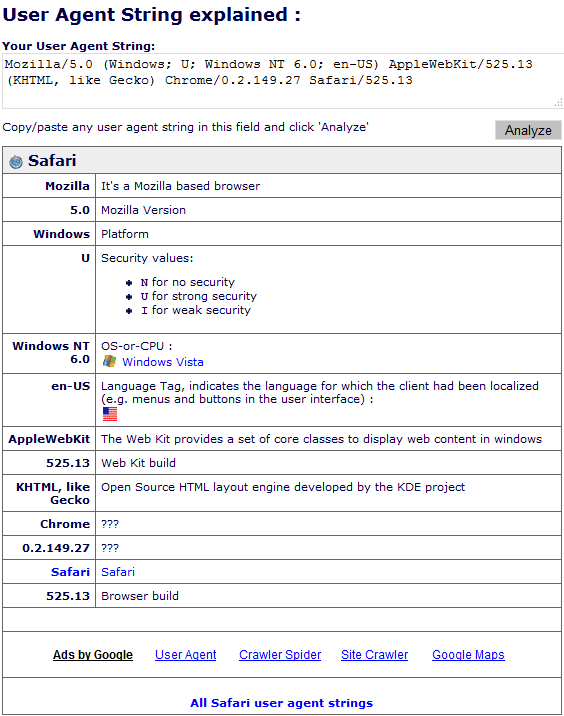Click the US flag icon

[110, 414]
